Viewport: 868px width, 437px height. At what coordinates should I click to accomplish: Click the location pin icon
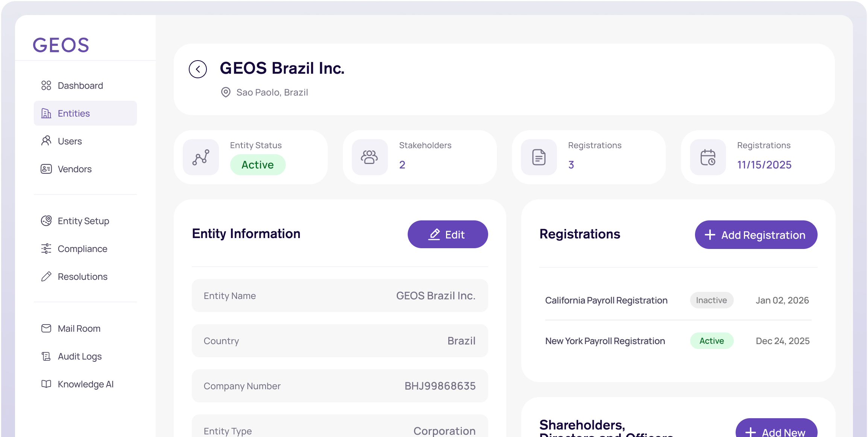pos(226,92)
